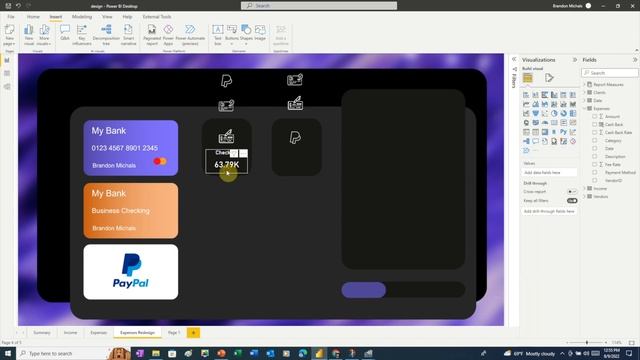
Task: Check the Category field box
Action: (595, 140)
